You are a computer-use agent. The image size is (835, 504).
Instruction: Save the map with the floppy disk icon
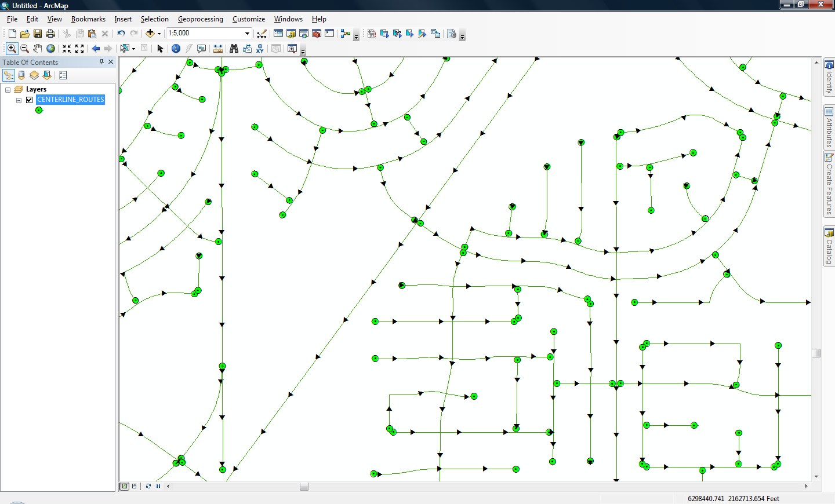click(x=38, y=34)
